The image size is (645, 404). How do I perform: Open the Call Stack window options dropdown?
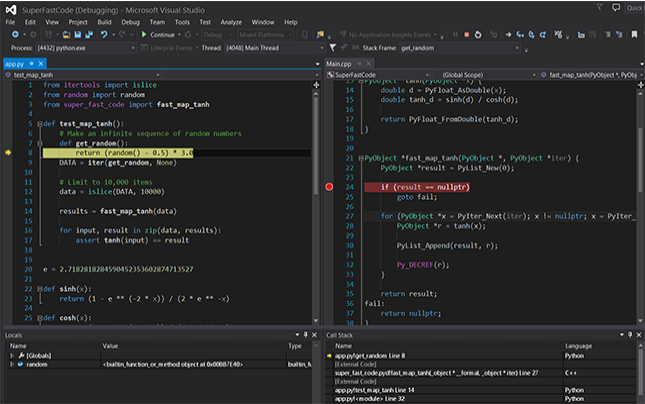[622, 335]
